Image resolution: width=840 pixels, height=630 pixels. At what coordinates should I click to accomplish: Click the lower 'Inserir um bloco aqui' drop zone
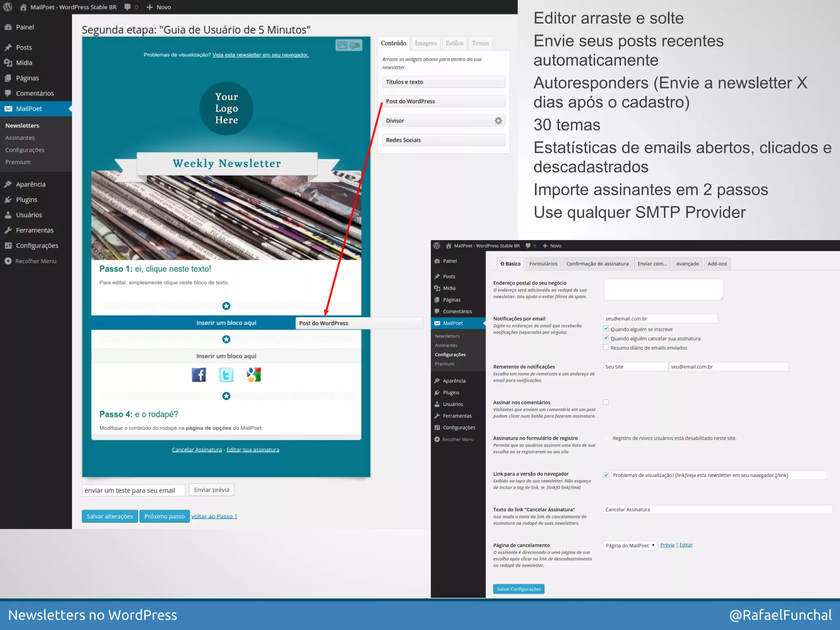click(226, 356)
